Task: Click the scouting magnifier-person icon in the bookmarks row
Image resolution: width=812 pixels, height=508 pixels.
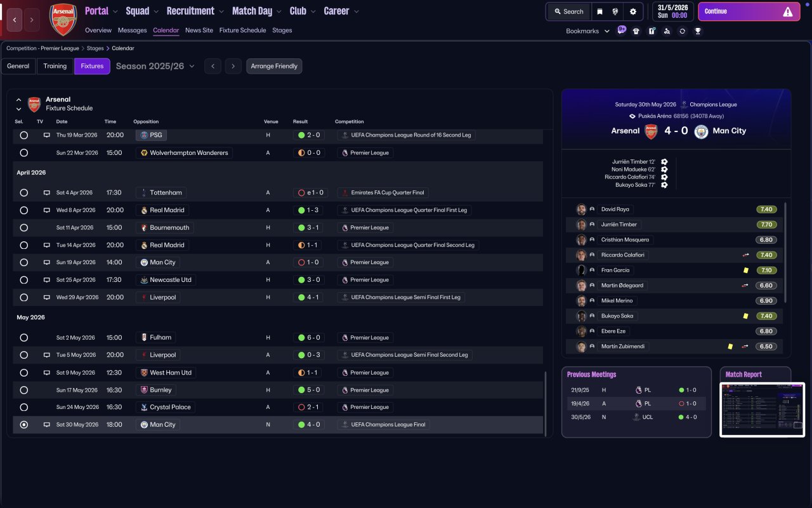Action: click(x=667, y=31)
